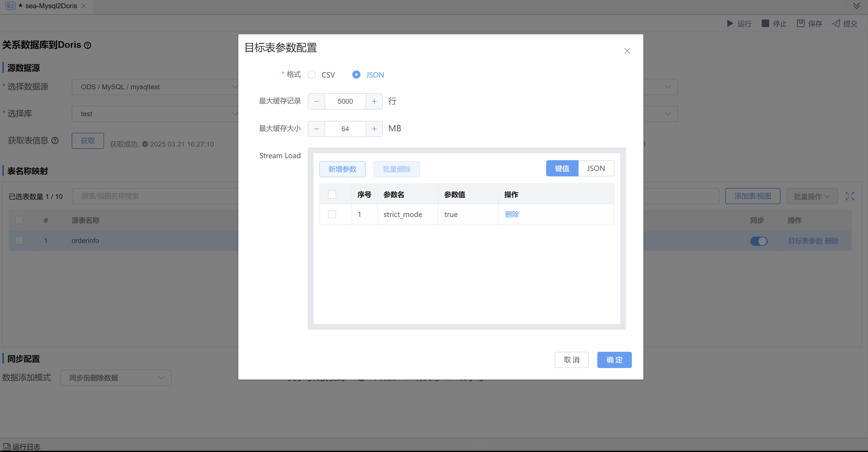
Task: Click minus stepper for 最大缓存大小
Action: pyautogui.click(x=316, y=129)
